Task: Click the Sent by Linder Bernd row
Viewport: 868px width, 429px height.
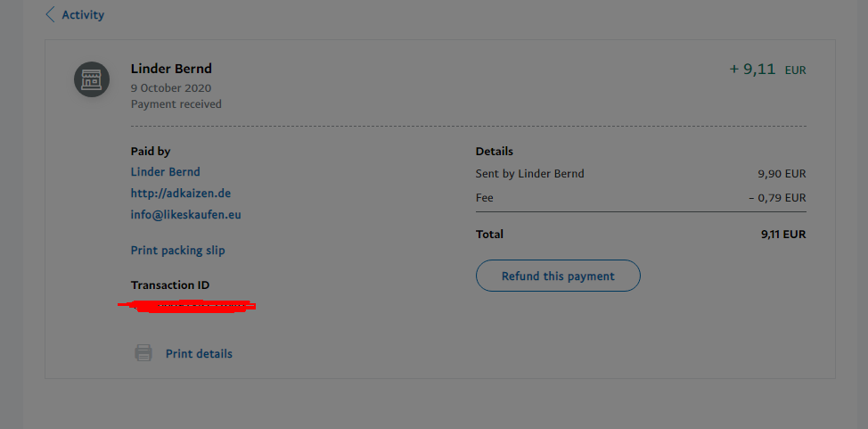Action: point(530,174)
